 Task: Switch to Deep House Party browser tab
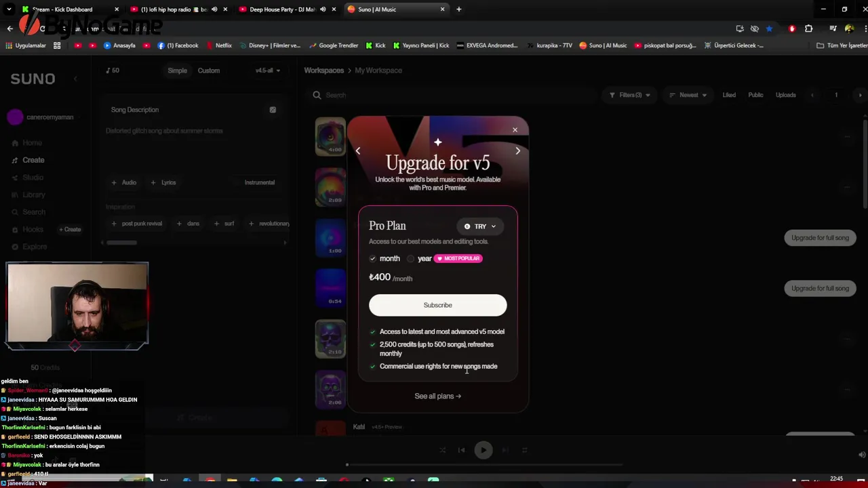point(287,9)
